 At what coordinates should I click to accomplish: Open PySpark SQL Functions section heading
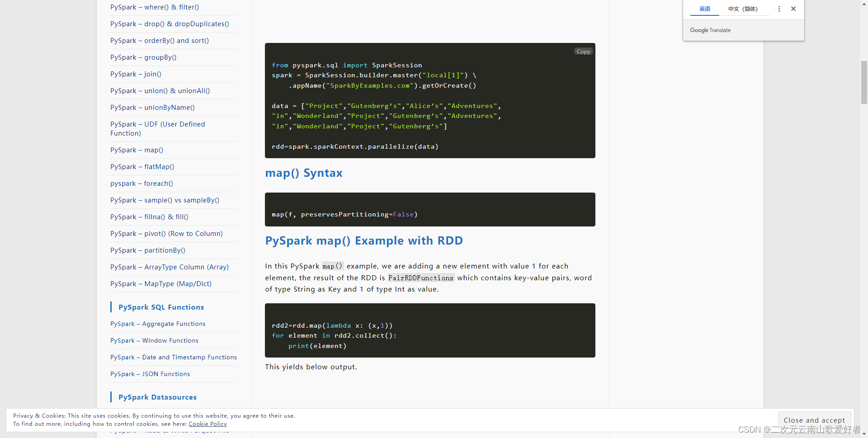point(160,307)
